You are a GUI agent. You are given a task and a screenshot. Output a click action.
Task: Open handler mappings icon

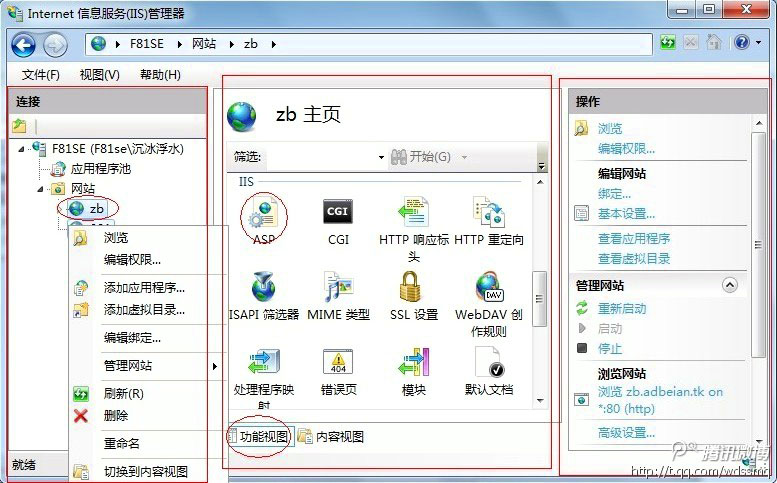264,362
